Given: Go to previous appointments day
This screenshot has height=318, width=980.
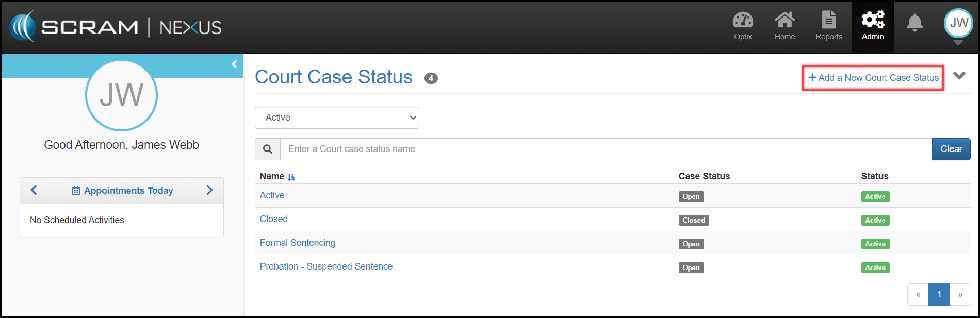Looking at the screenshot, I should (34, 190).
